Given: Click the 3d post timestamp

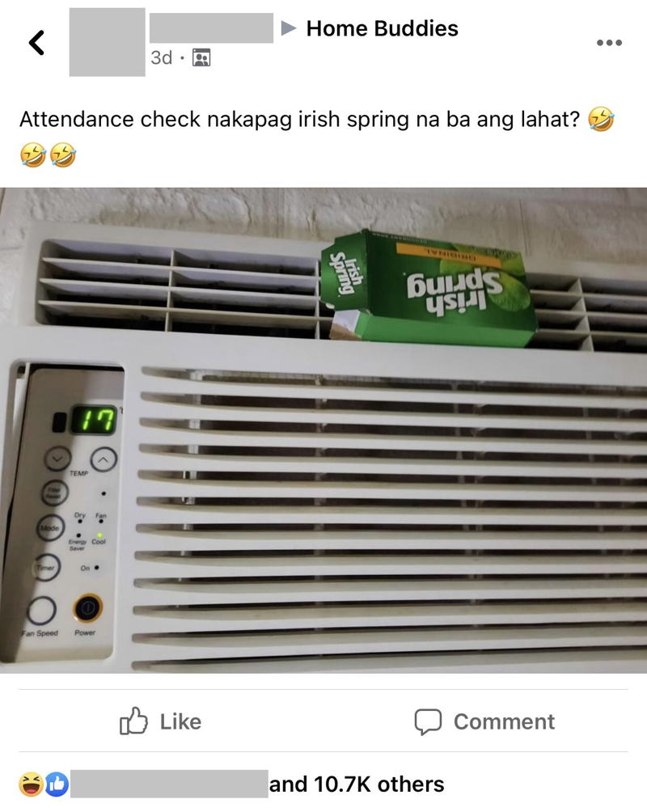Looking at the screenshot, I should pyautogui.click(x=161, y=57).
